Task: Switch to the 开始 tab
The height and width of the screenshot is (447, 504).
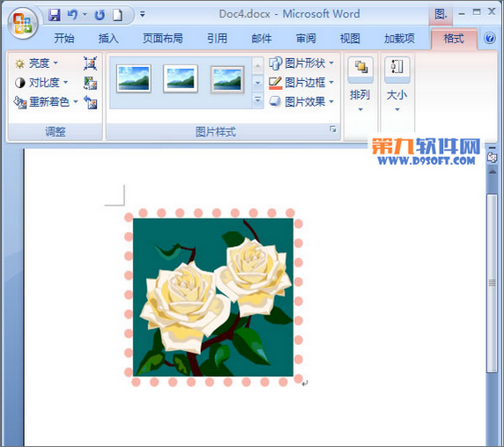Action: (64, 39)
